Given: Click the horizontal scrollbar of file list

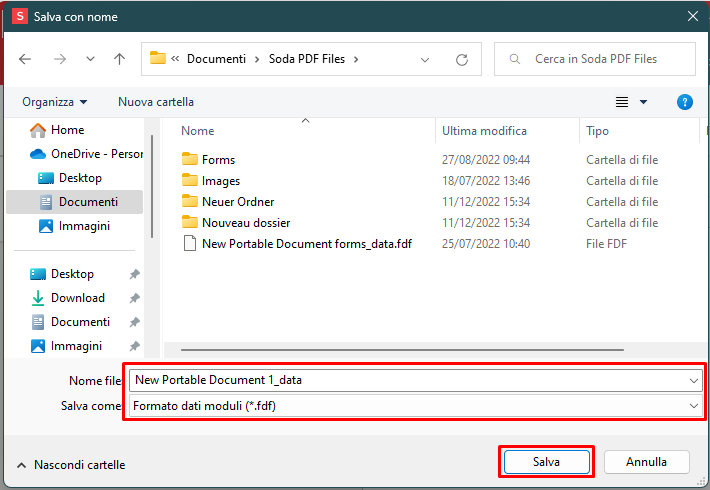Looking at the screenshot, I should click(402, 350).
